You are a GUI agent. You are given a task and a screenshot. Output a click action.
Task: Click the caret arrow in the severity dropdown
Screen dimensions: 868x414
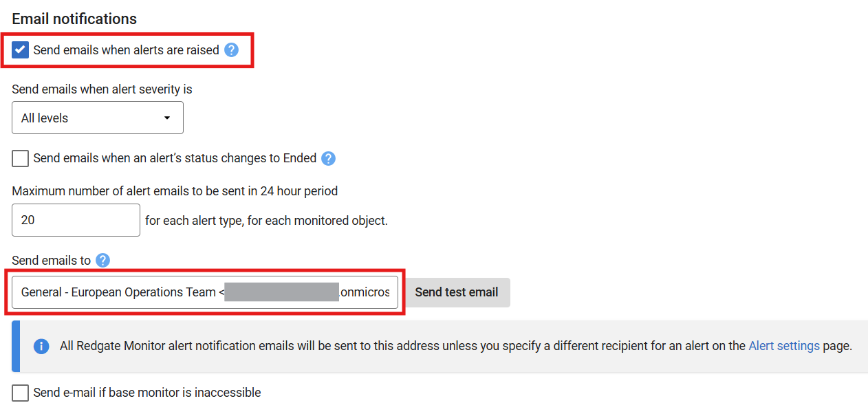[167, 118]
